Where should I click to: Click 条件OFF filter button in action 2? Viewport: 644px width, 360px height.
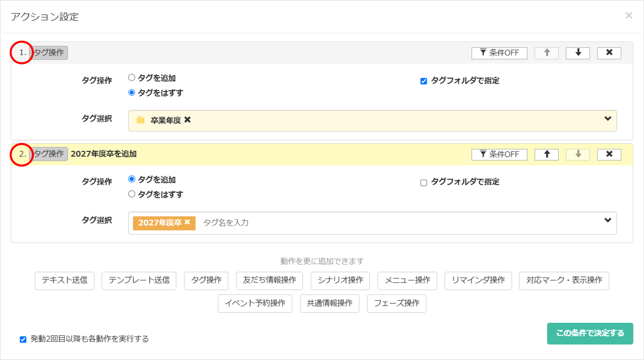click(x=499, y=154)
